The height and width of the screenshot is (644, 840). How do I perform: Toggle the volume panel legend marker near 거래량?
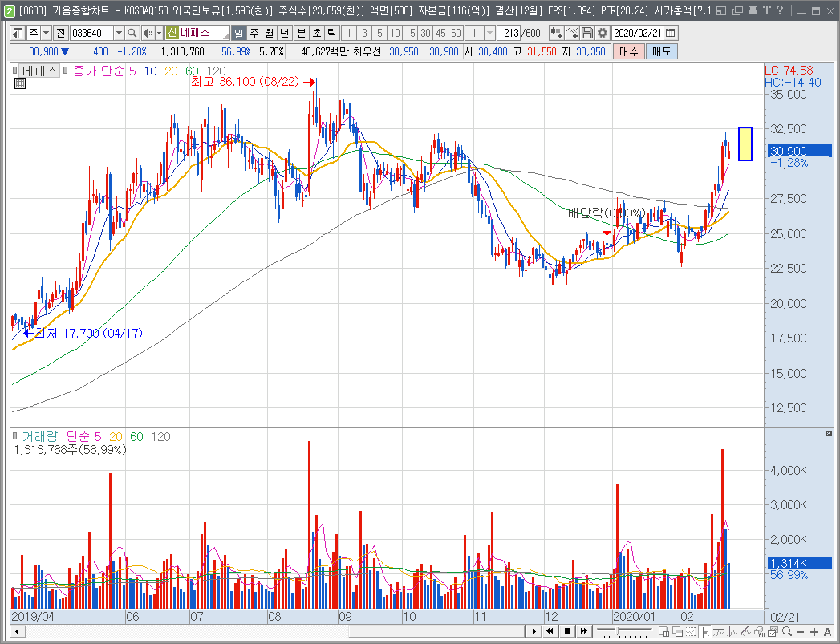click(15, 436)
